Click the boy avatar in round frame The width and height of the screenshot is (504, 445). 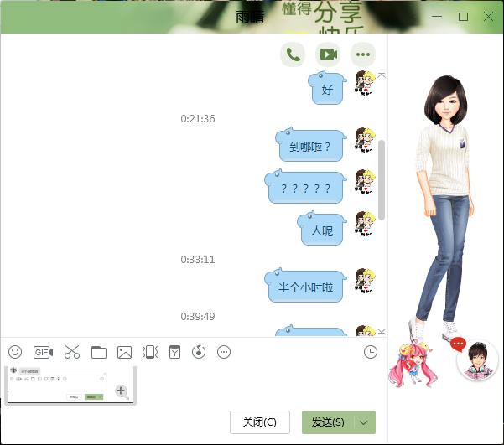477,360
